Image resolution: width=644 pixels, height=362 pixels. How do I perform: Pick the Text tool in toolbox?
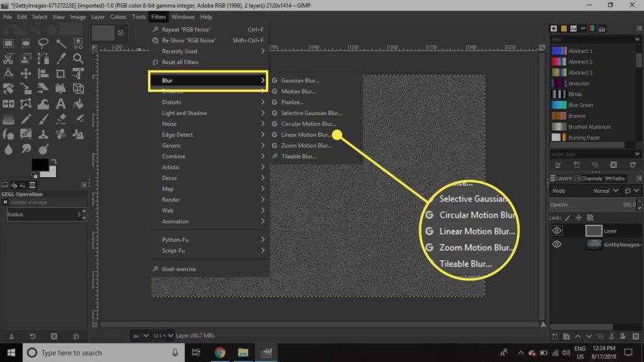coord(61,104)
